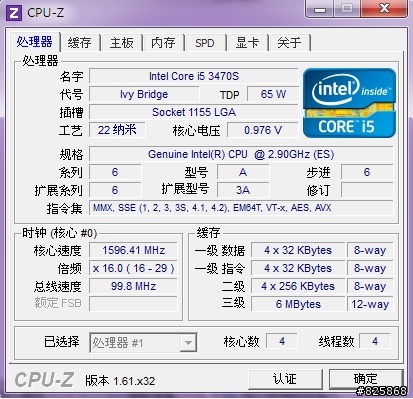Go to the SPD tab

[x=205, y=43]
